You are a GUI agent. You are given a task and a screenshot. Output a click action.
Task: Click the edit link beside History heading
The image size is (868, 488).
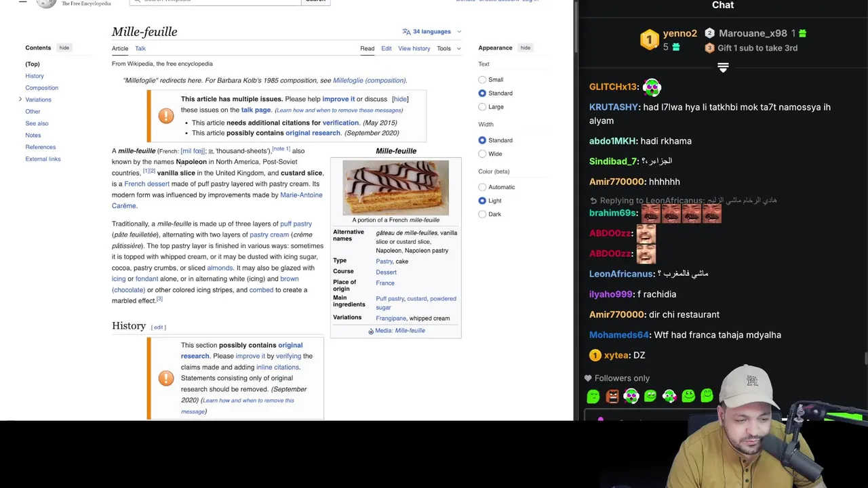pos(159,327)
